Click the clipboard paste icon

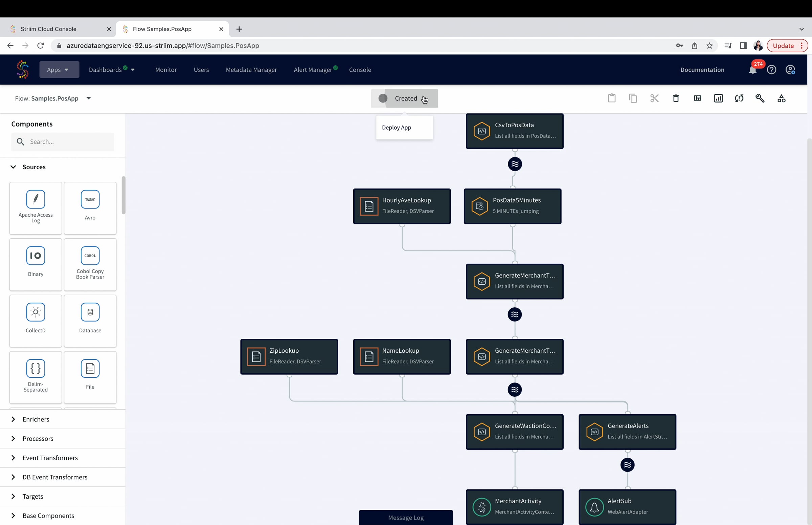pos(612,98)
